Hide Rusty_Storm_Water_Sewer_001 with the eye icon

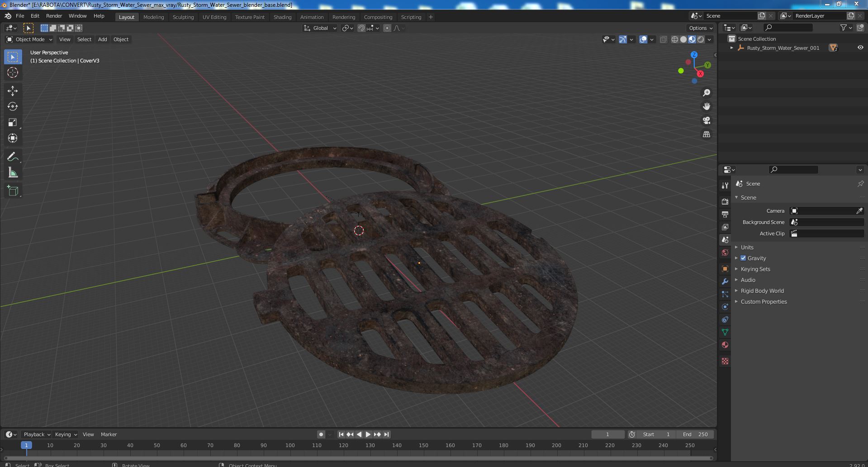tap(860, 48)
